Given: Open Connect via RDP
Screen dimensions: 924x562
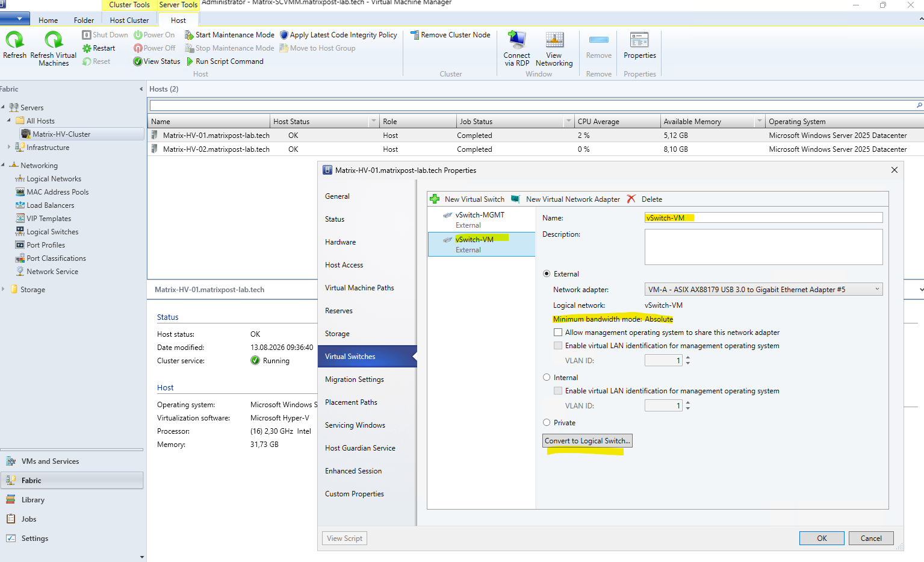Looking at the screenshot, I should [x=516, y=48].
